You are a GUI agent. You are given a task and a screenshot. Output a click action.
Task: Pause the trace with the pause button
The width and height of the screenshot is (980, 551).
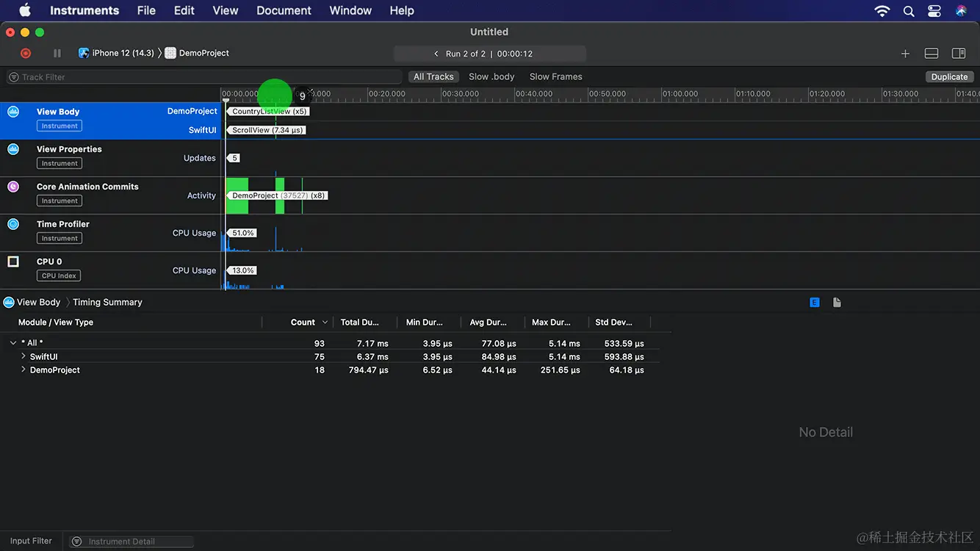tap(57, 53)
